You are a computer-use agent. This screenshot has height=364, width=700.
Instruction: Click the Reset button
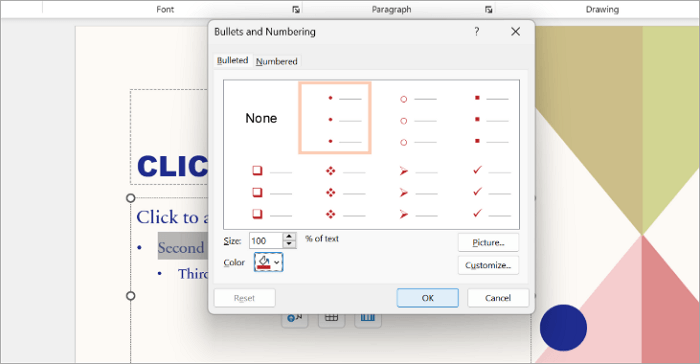click(245, 298)
